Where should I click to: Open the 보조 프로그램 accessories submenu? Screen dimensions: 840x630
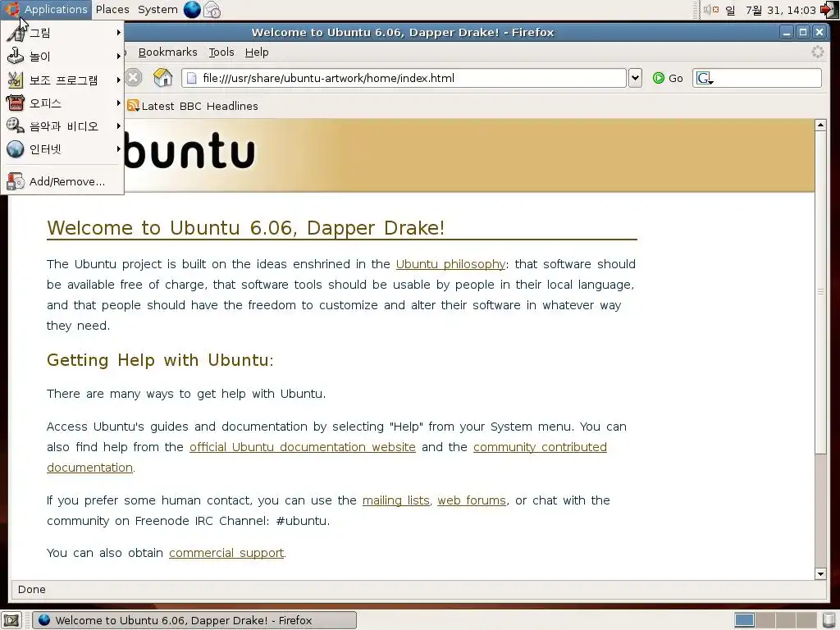click(62, 80)
